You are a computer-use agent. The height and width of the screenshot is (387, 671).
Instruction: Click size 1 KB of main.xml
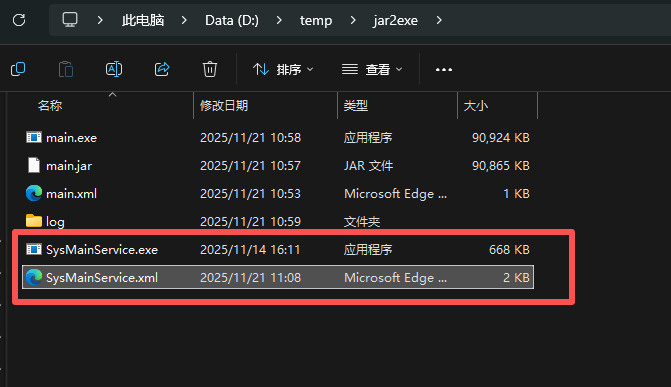(517, 194)
